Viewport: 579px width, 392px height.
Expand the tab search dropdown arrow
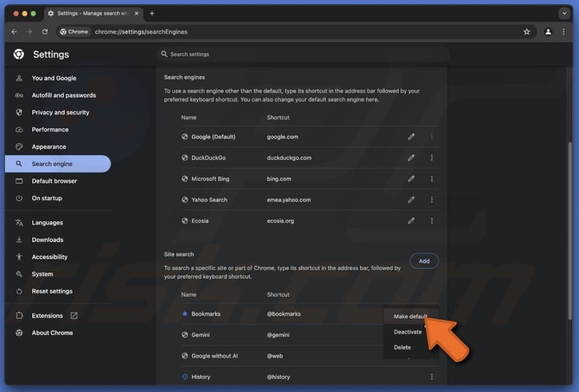tap(564, 13)
